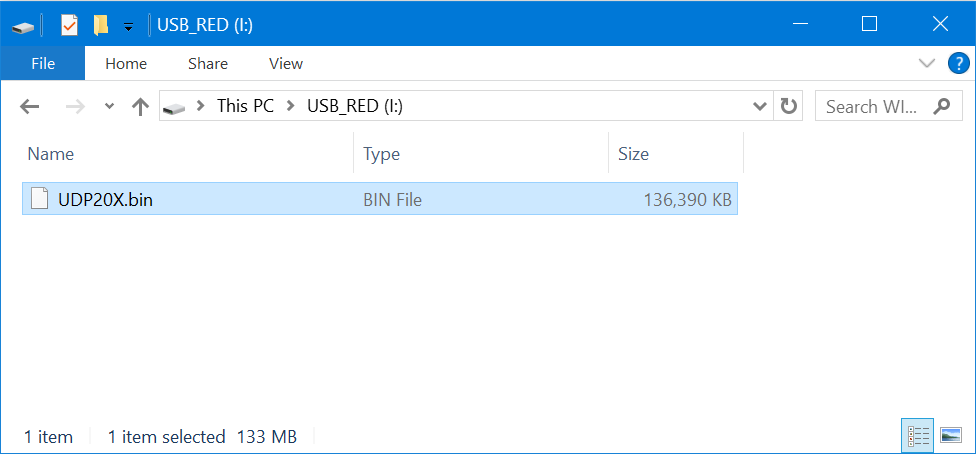Click the drive icon in title bar
The image size is (976, 454).
(x=23, y=27)
